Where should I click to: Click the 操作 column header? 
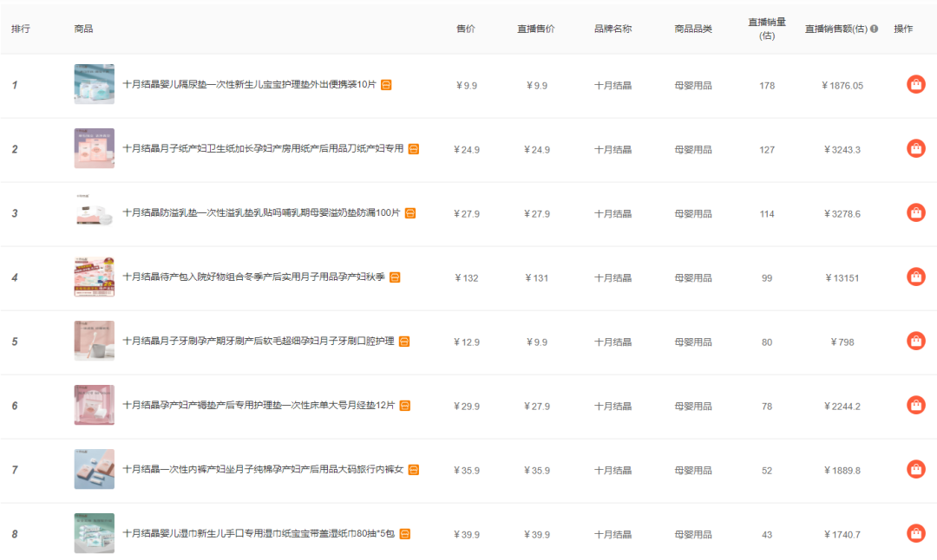[x=903, y=29]
